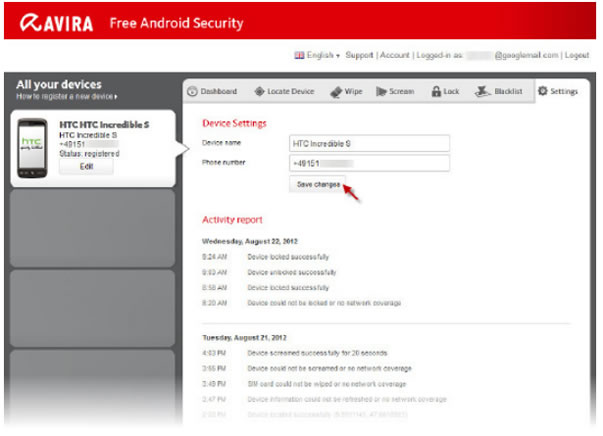Viewport: 603px width, 436px height.
Task: Click the Edit button on HTC device card
Action: (86, 166)
